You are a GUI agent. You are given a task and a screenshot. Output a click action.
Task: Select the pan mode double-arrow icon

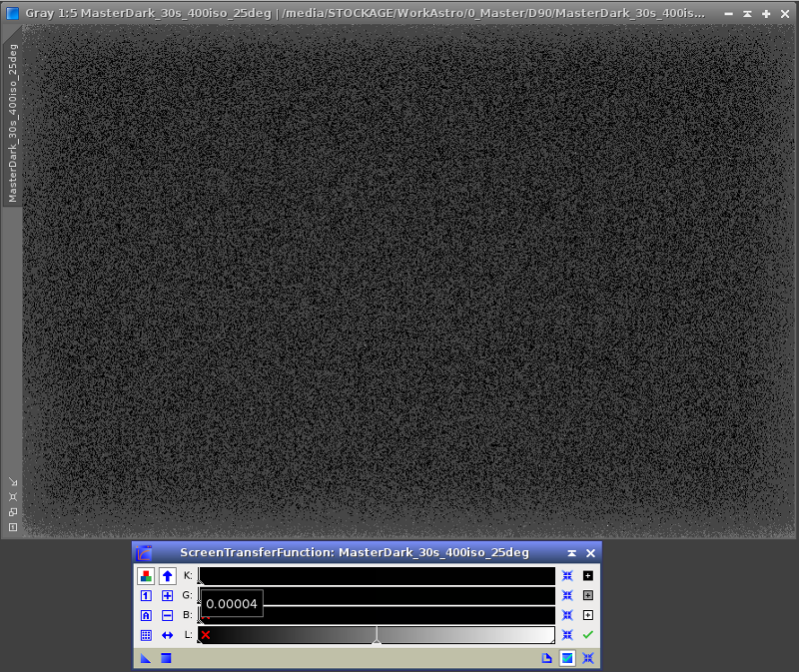click(x=167, y=635)
